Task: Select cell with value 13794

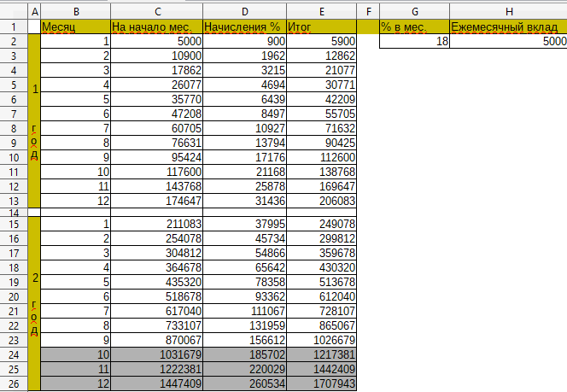Action: (245, 143)
